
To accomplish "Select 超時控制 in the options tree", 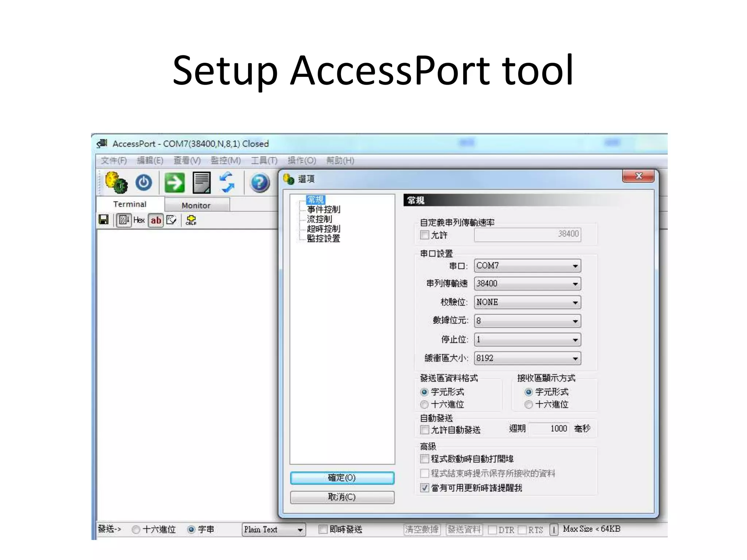I will pyautogui.click(x=324, y=229).
